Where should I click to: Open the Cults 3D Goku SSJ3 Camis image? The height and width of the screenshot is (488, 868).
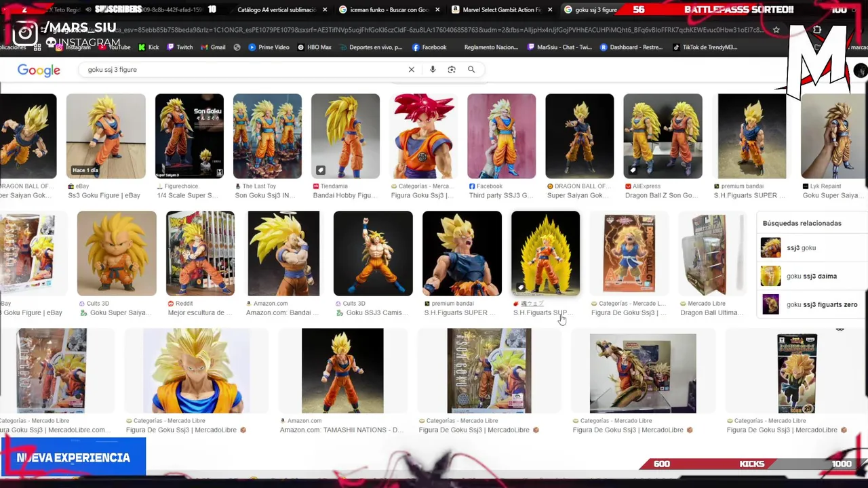[373, 253]
